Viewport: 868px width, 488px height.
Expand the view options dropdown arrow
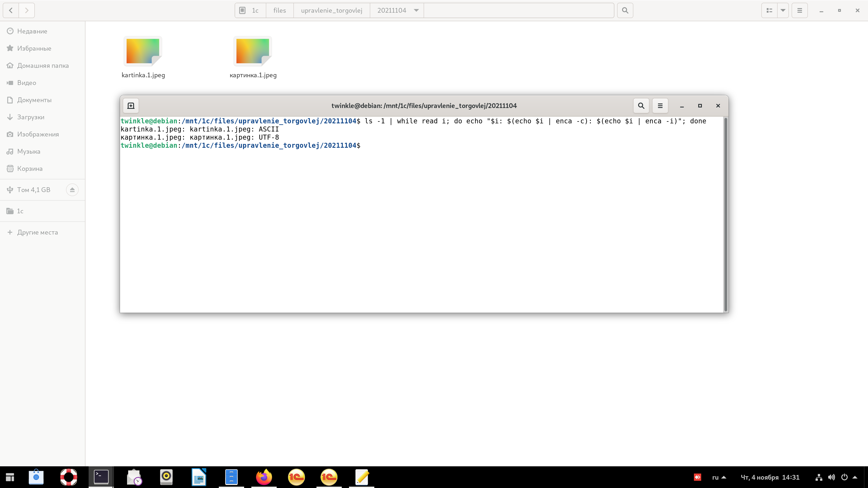[783, 10]
